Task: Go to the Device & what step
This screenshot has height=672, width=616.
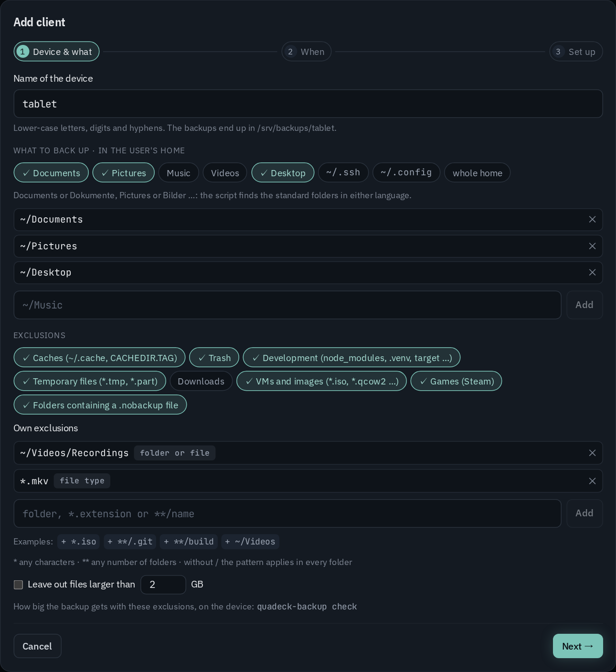Action: 56,52
